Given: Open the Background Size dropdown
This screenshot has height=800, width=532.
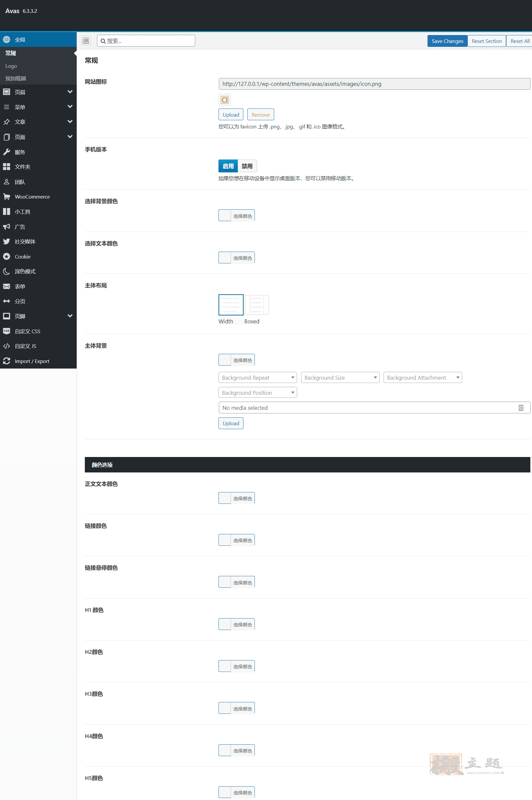Looking at the screenshot, I should (340, 378).
